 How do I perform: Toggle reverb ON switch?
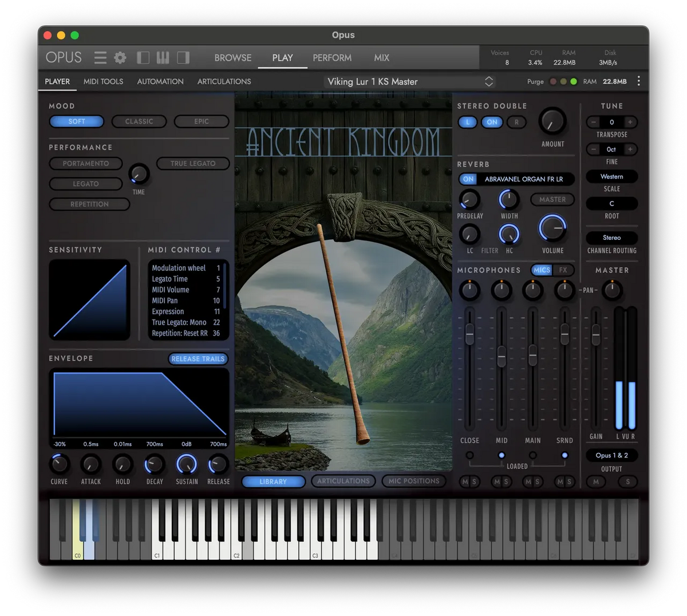tap(468, 179)
